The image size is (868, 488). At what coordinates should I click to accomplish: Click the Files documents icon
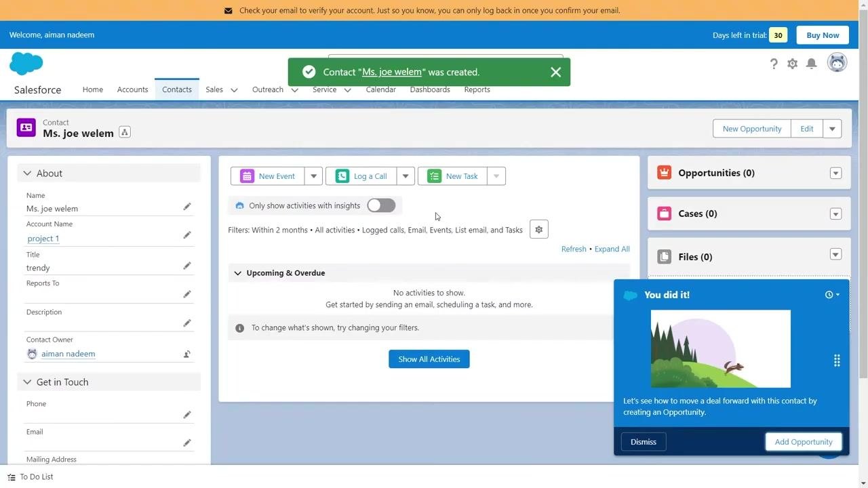665,257
